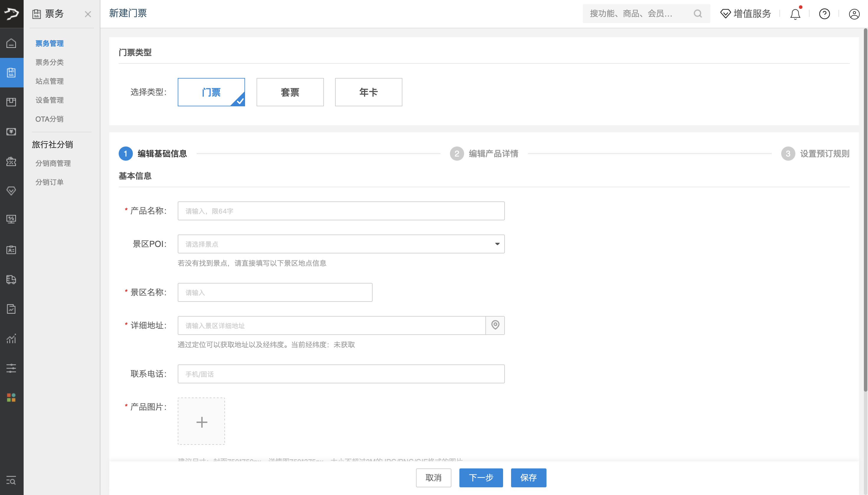Screen dimensions: 868x495
Task: Expand the 景区POI dropdown
Action: tap(341, 244)
